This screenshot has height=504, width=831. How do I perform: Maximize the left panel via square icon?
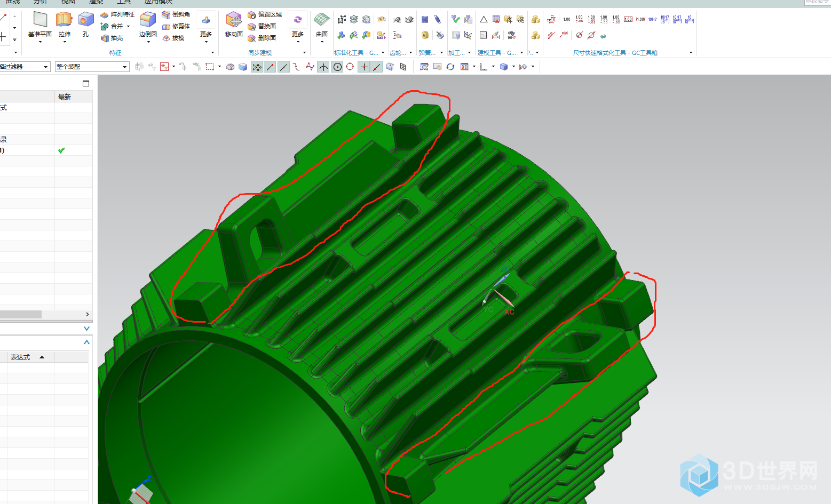point(86,84)
